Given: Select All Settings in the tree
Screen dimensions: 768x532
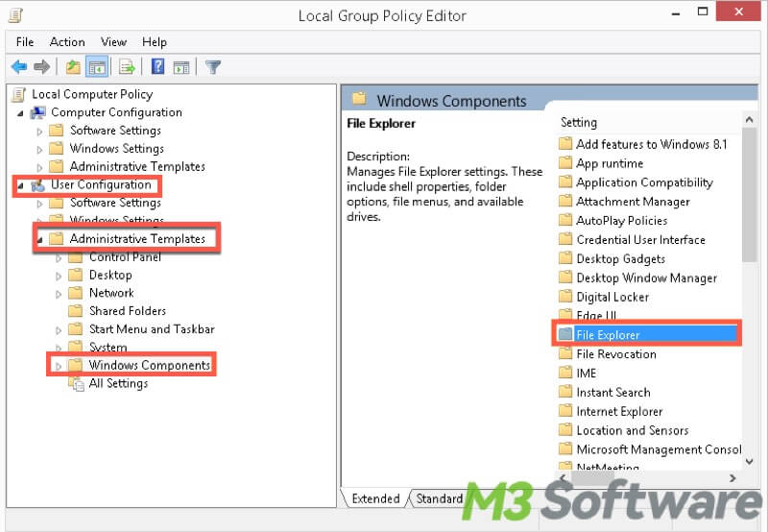Looking at the screenshot, I should [x=118, y=383].
